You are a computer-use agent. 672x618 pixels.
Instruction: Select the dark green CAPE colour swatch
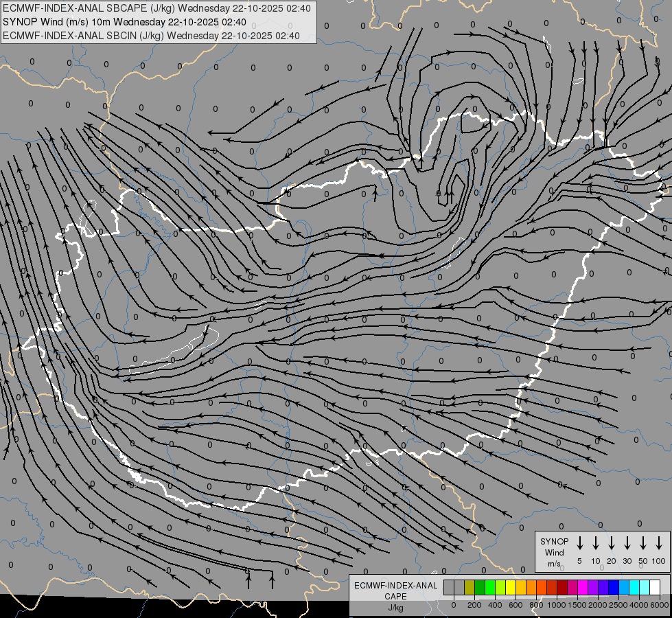pos(480,587)
